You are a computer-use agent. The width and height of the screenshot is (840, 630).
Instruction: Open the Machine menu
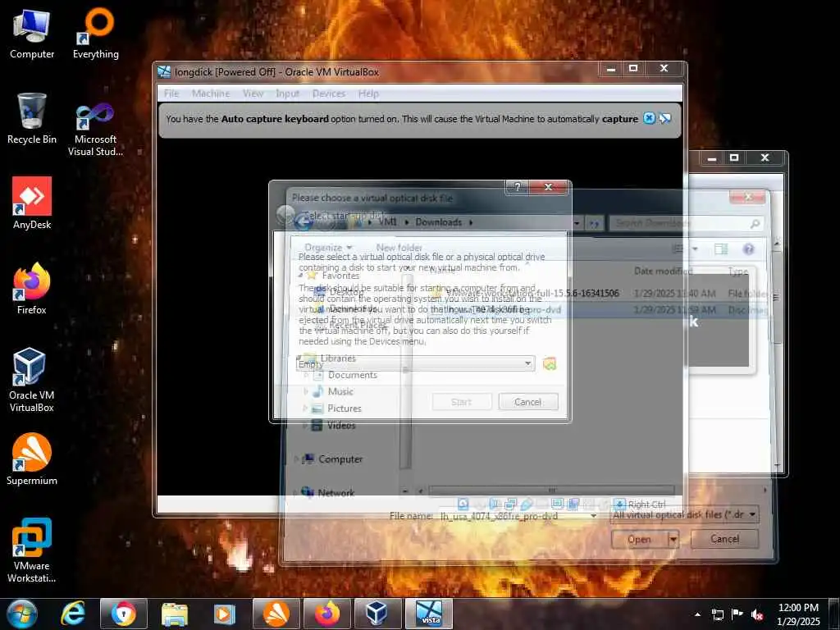click(x=211, y=94)
